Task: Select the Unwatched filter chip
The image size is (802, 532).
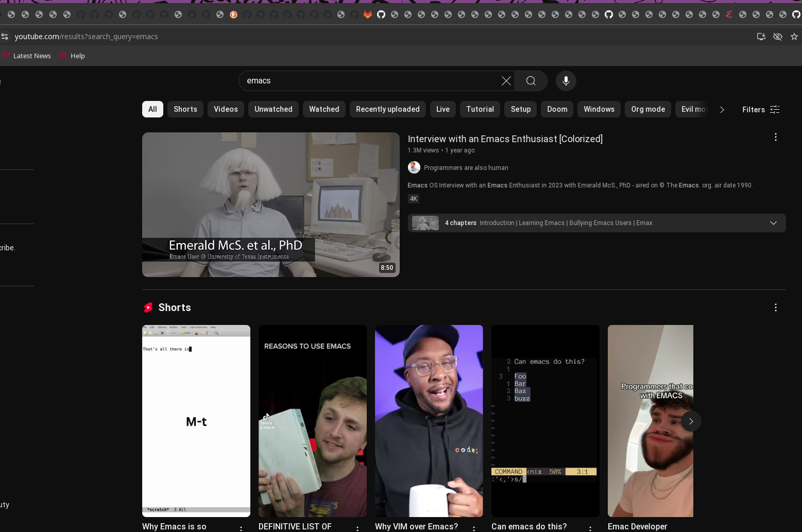Action: [273, 109]
